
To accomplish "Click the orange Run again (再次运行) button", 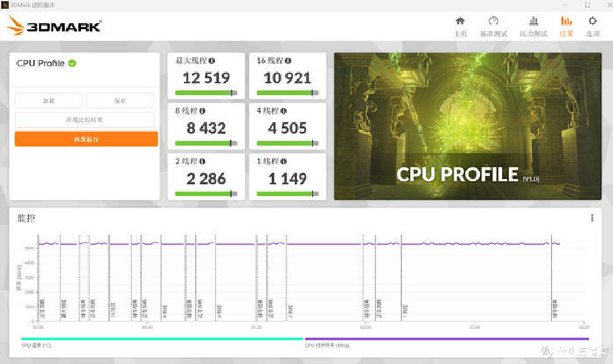I will pyautogui.click(x=86, y=139).
